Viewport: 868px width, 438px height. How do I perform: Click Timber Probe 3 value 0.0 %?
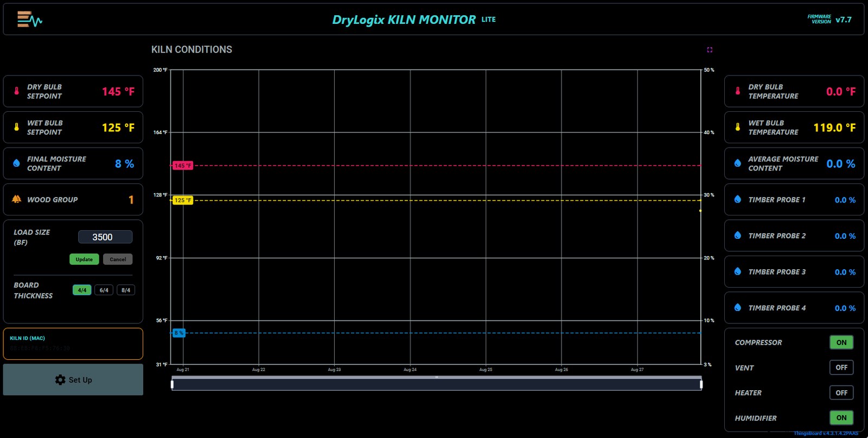pos(845,272)
